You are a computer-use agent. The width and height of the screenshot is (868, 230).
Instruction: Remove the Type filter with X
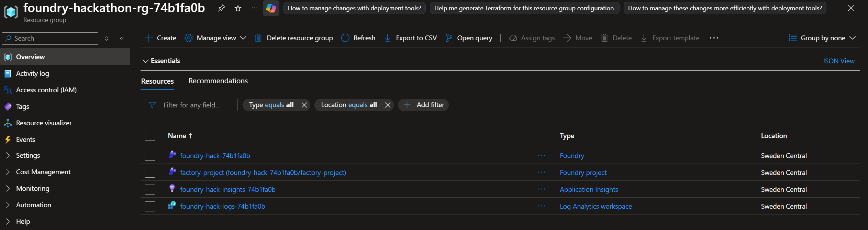point(304,105)
